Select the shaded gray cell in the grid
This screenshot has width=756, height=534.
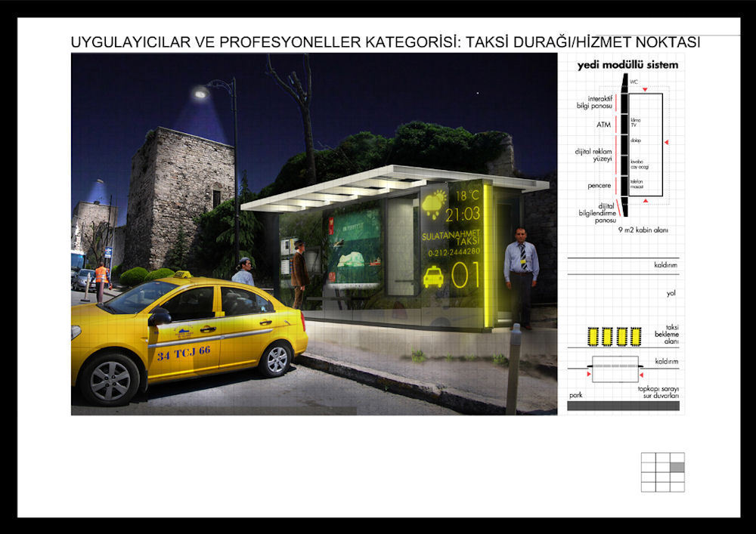pyautogui.click(x=677, y=467)
